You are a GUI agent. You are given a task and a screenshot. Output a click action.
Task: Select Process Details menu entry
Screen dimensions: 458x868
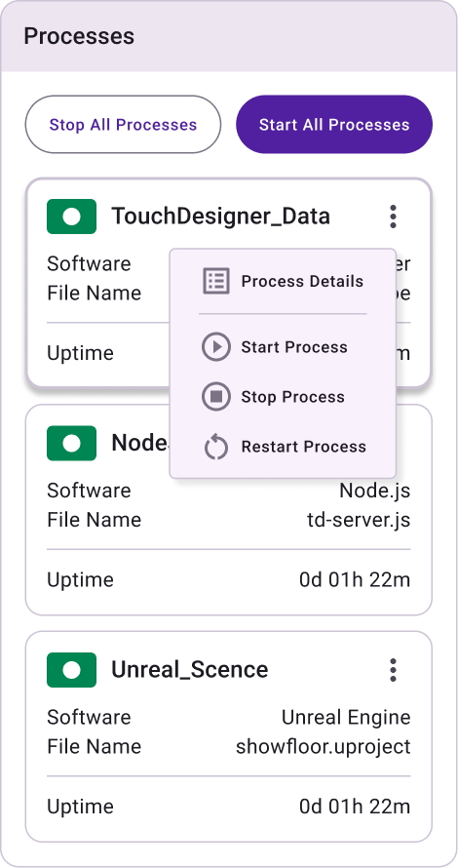pyautogui.click(x=283, y=281)
